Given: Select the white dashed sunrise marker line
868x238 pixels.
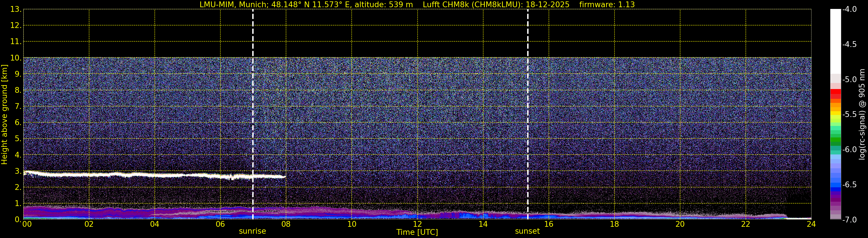Looking at the screenshot, I should coord(253,114).
